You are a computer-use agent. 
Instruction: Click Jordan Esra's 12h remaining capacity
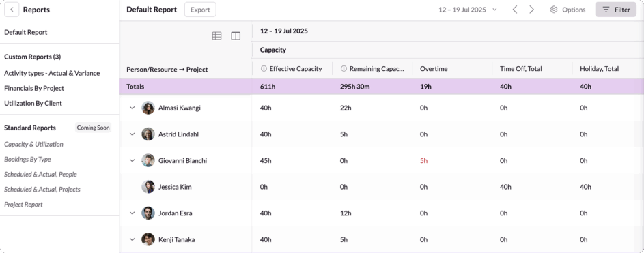[x=346, y=213]
